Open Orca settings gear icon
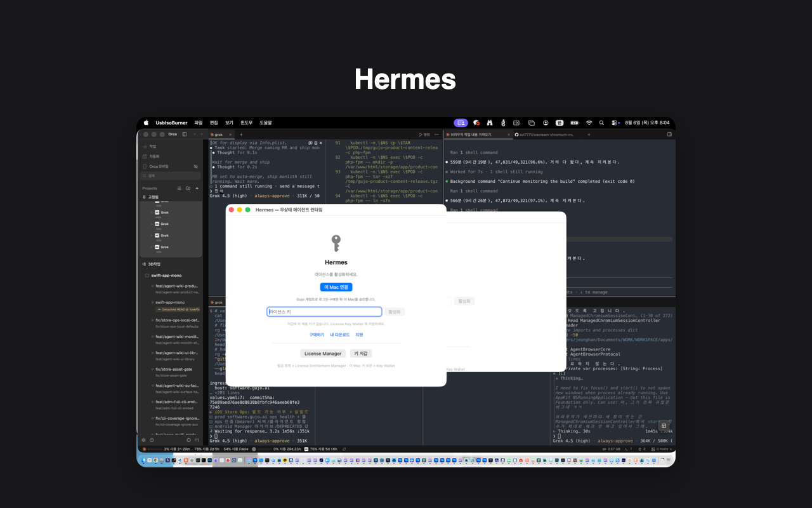Viewport: 812px width, 508px height. (x=143, y=439)
